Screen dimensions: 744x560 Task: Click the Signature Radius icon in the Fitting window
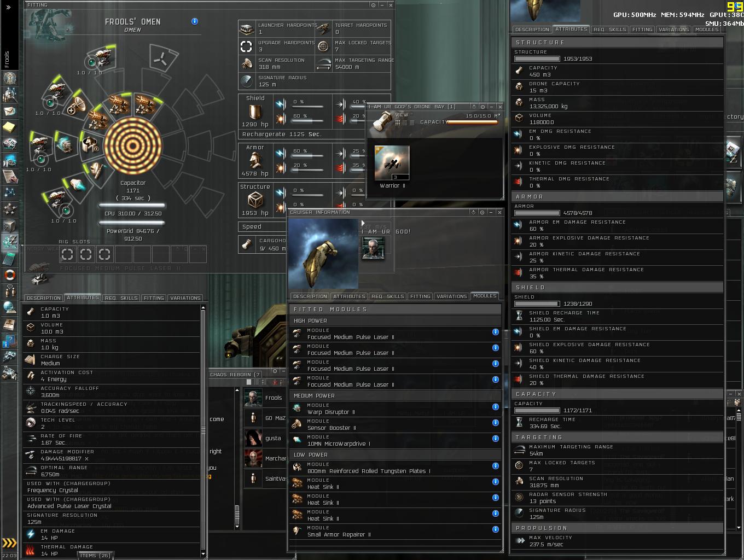pos(247,81)
